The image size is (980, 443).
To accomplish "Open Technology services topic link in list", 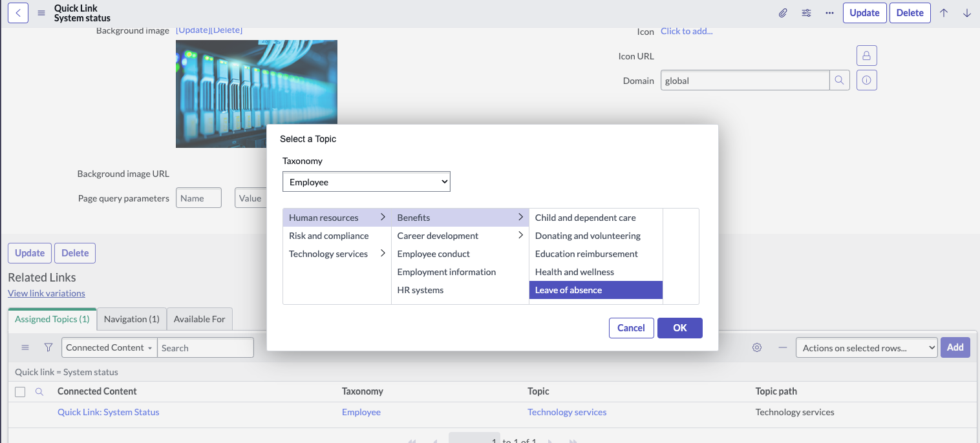I will [567, 412].
